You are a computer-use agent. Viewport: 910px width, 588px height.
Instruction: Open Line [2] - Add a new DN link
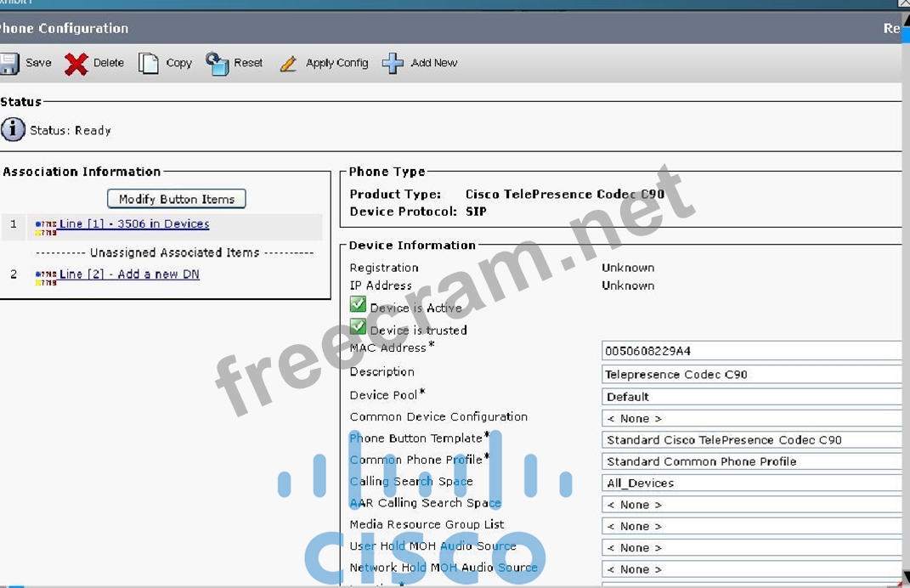pos(129,274)
